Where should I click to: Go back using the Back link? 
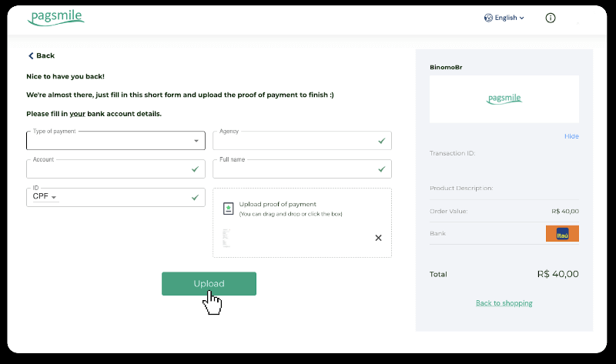click(42, 55)
